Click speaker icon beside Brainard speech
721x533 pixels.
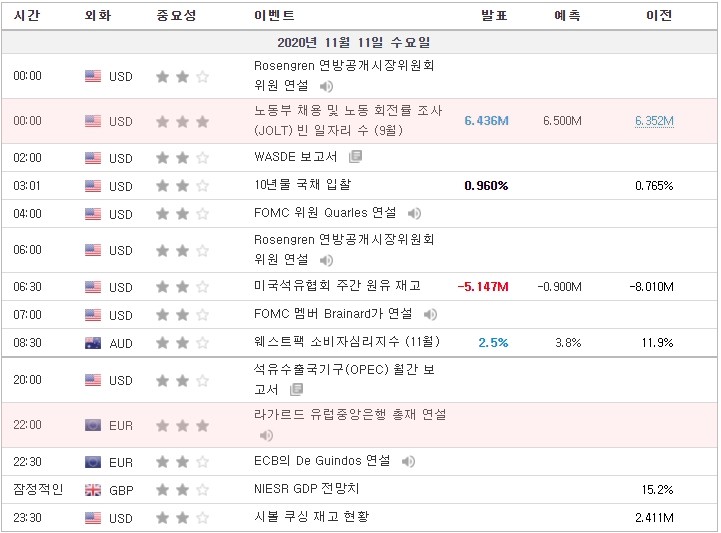point(430,315)
